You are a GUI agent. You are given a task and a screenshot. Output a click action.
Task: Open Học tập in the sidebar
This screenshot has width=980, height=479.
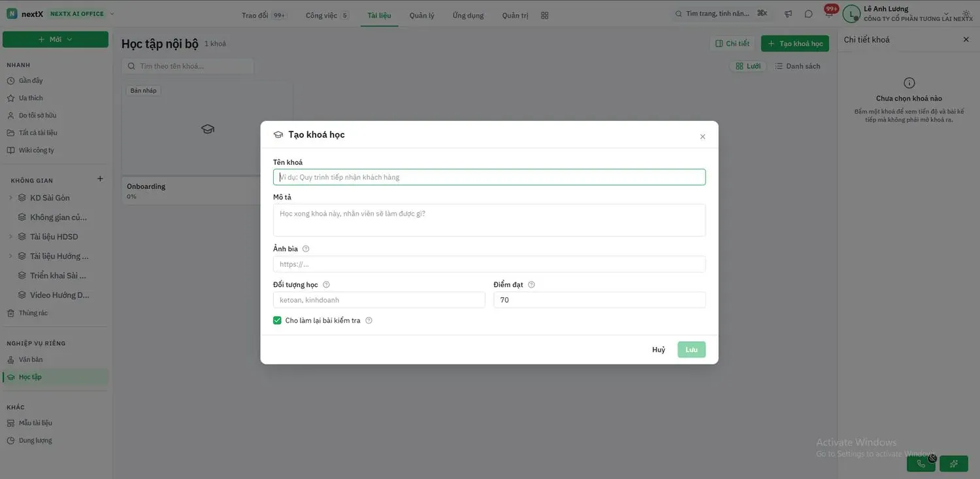56,377
